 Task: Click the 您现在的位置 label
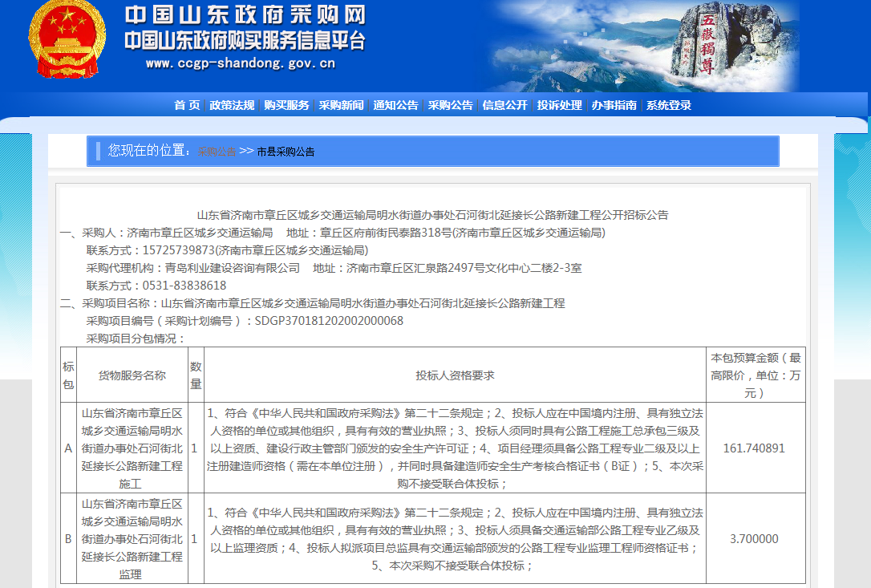click(149, 151)
